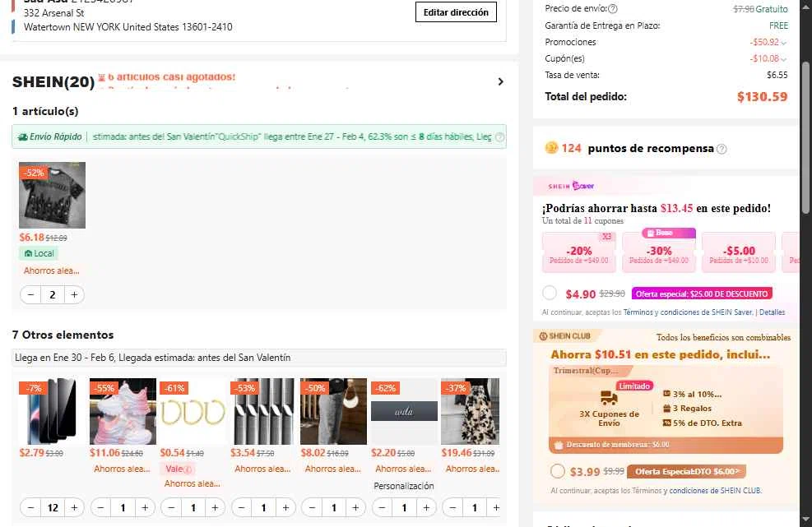The image size is (812, 527).
Task: Click the -$5.00 coupon card
Action: pyautogui.click(x=739, y=252)
